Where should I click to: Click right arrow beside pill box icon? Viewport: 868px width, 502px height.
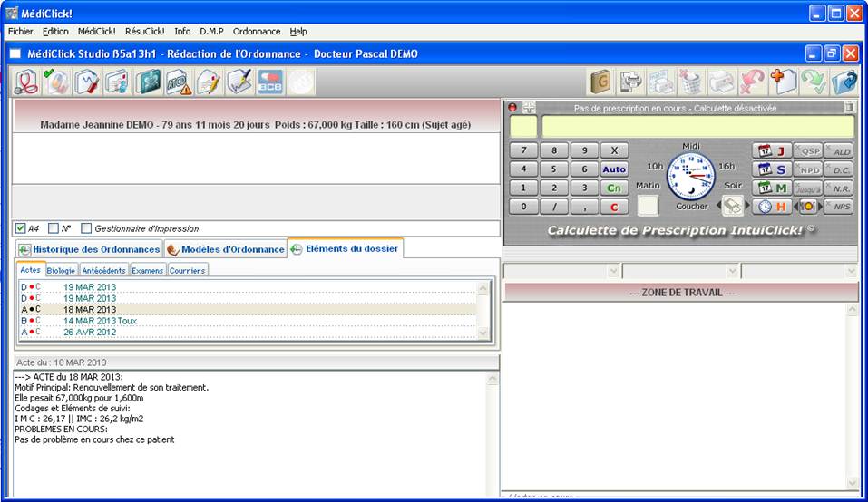click(747, 206)
